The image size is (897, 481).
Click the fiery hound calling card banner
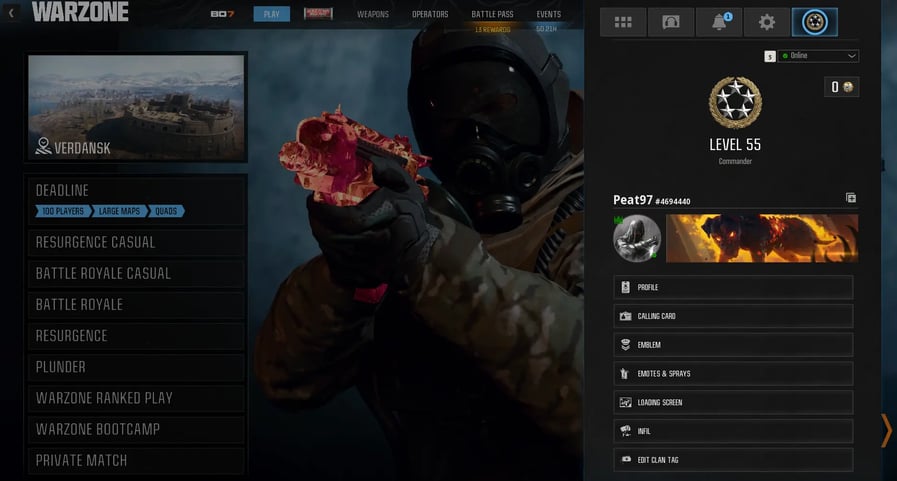(762, 238)
